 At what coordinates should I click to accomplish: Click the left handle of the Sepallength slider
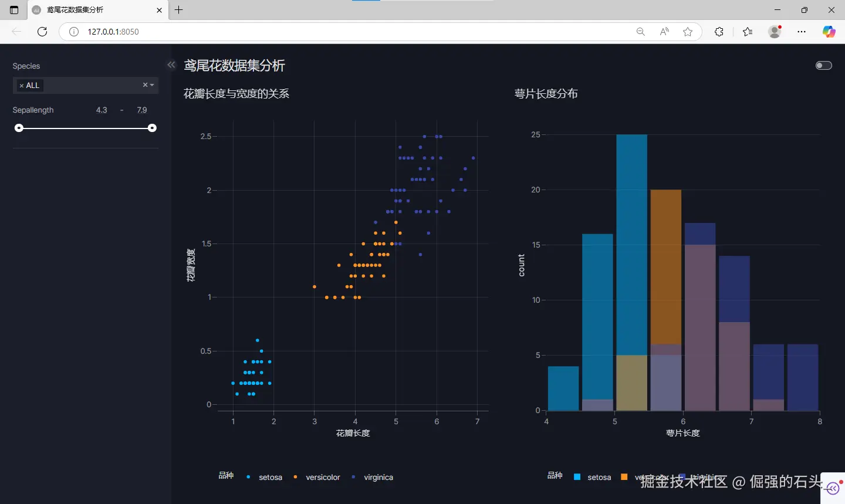(x=19, y=127)
